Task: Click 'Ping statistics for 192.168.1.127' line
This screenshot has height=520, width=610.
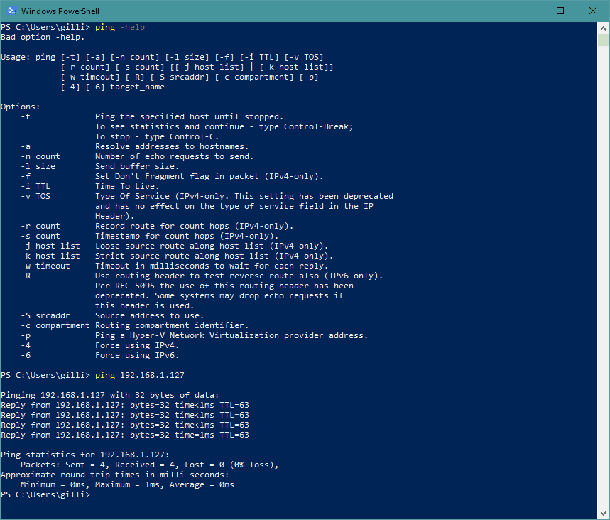Action: [x=85, y=455]
